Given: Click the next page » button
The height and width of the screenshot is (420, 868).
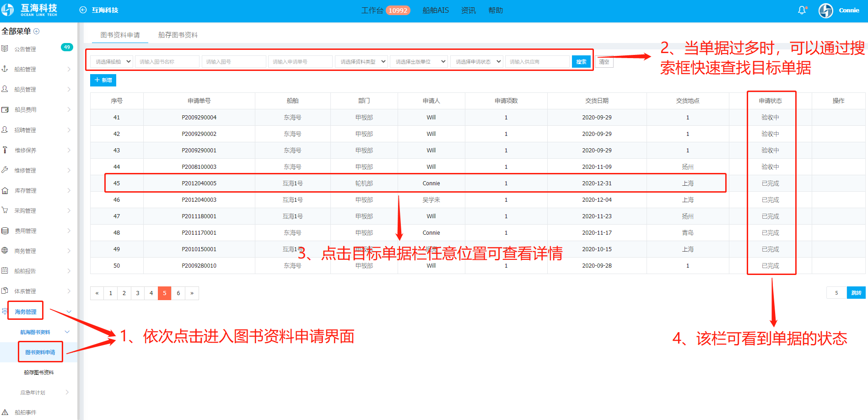Looking at the screenshot, I should tap(192, 293).
